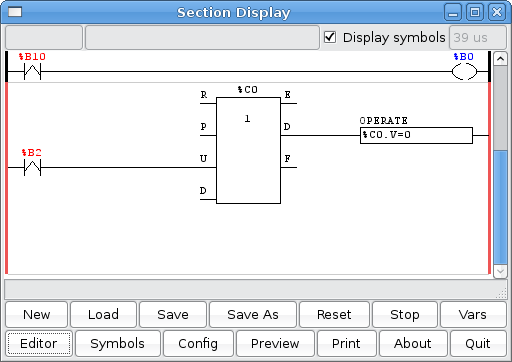Close the Section Display window
Image resolution: width=512 pixels, height=362 pixels.
pyautogui.click(x=497, y=12)
